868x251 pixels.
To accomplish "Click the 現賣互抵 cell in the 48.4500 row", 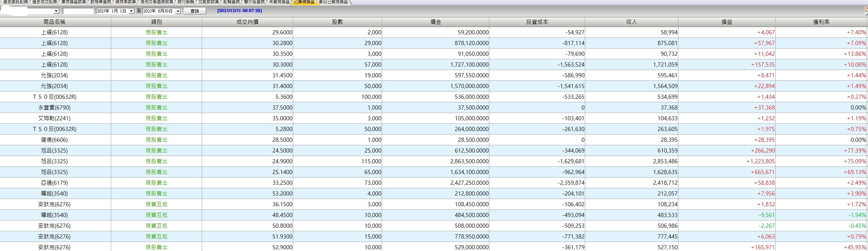I will pos(156,215).
